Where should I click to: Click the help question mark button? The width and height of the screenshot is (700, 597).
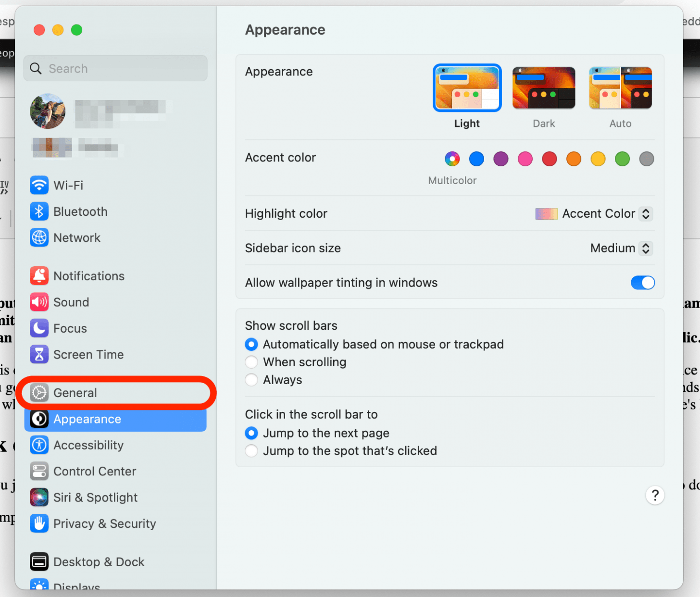[x=655, y=495]
